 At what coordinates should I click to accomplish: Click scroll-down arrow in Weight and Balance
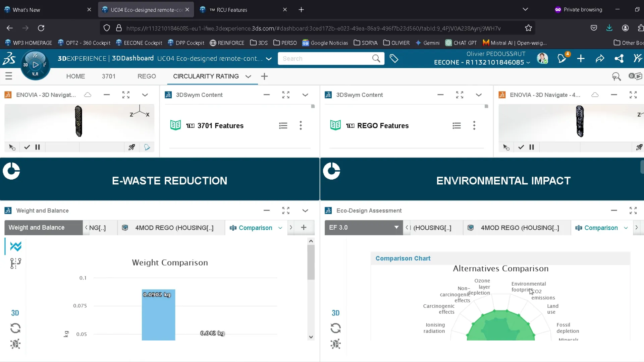click(311, 337)
